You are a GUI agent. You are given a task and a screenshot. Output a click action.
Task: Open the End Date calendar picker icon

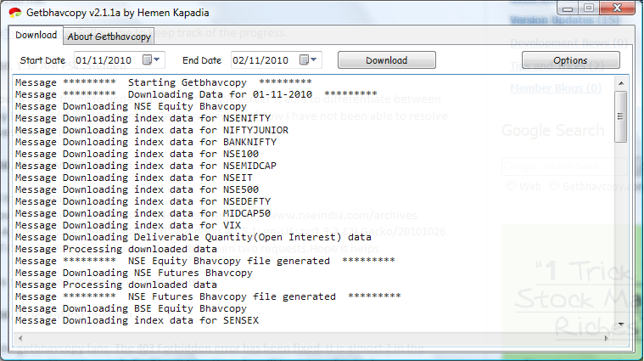[x=304, y=60]
